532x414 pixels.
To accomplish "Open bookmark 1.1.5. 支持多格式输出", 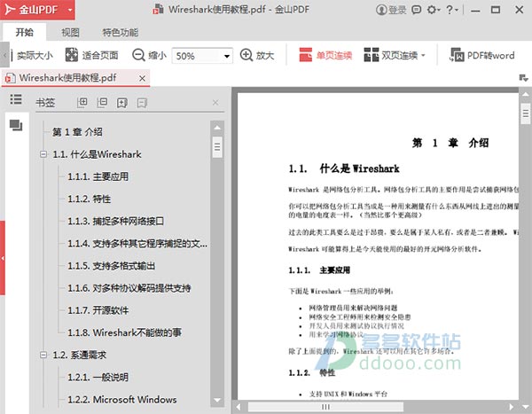I will tap(112, 266).
